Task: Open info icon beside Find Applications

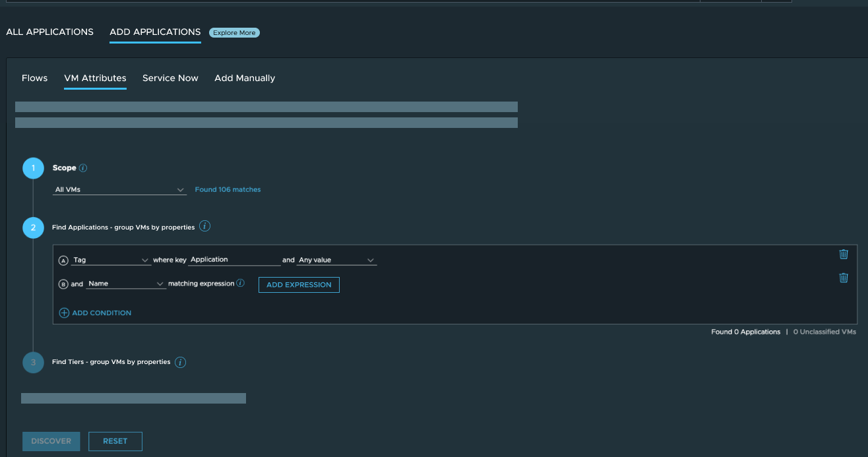Action: [204, 226]
